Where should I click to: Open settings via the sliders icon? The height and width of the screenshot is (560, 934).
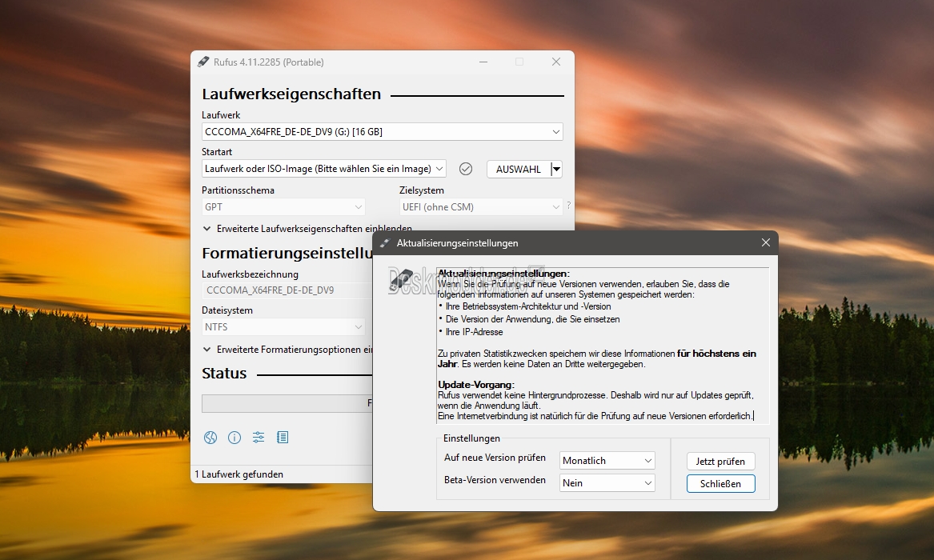[x=259, y=438]
